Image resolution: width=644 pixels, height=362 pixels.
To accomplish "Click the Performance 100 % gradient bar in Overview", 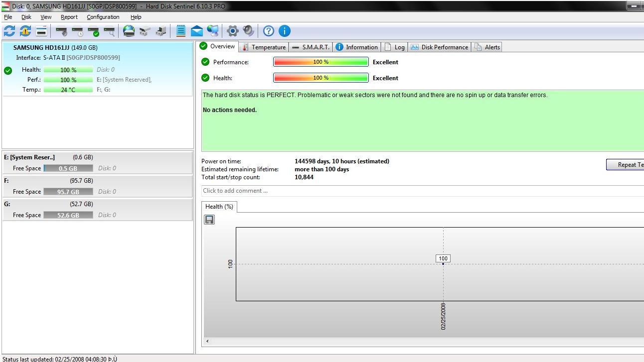I will [x=321, y=62].
